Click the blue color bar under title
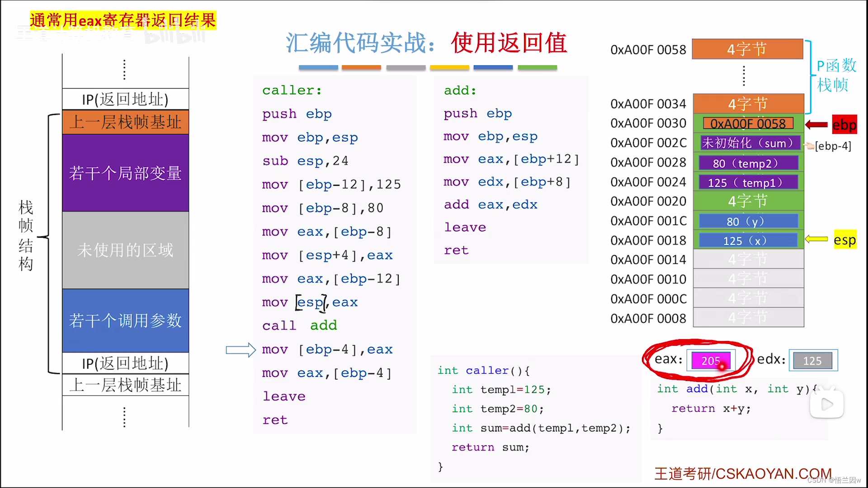868x488 pixels. [x=493, y=68]
